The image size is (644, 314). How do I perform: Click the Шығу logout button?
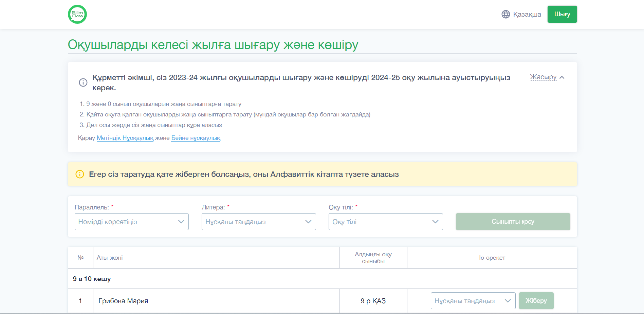click(x=562, y=14)
